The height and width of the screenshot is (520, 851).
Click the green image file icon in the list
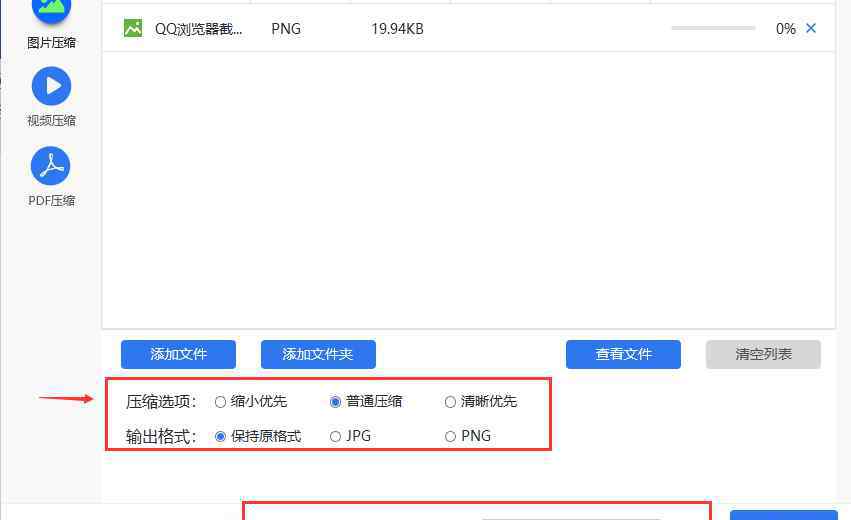(x=133, y=28)
